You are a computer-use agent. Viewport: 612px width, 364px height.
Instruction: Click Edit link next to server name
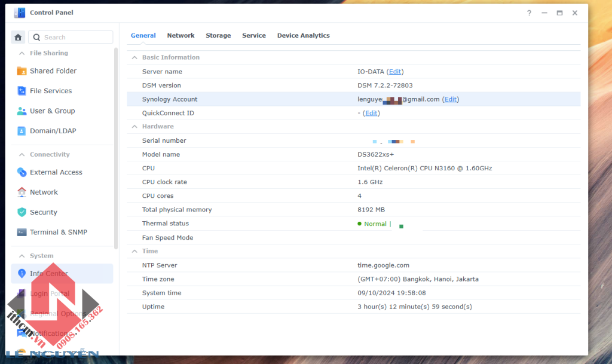tap(395, 72)
